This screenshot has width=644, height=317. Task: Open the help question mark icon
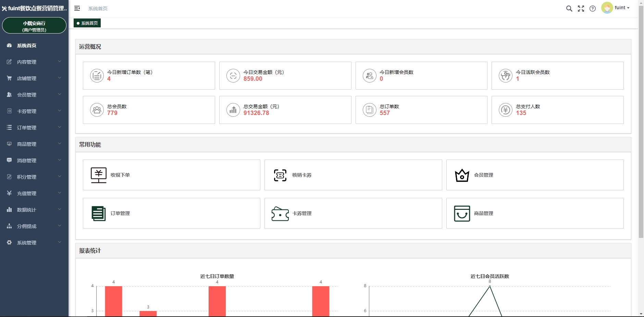tap(593, 9)
